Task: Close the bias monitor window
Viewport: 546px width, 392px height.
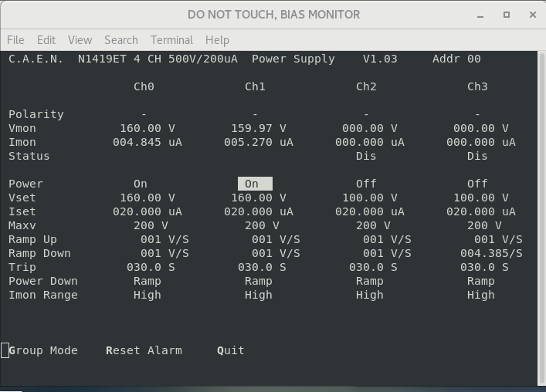Action: (532, 15)
